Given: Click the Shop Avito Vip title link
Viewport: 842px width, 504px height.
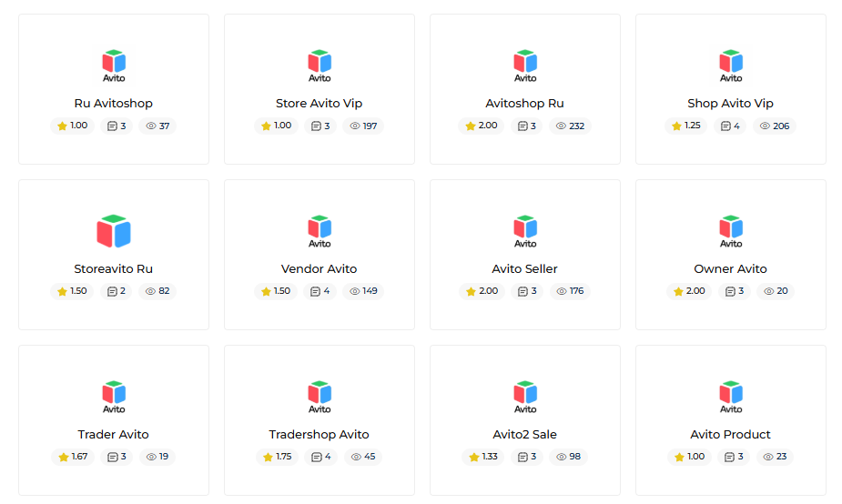Looking at the screenshot, I should tap(730, 103).
